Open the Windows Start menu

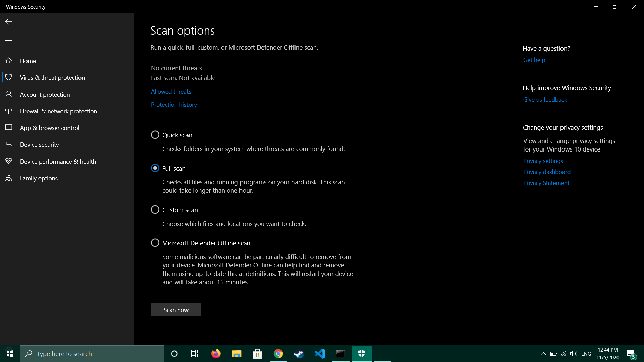[10, 354]
